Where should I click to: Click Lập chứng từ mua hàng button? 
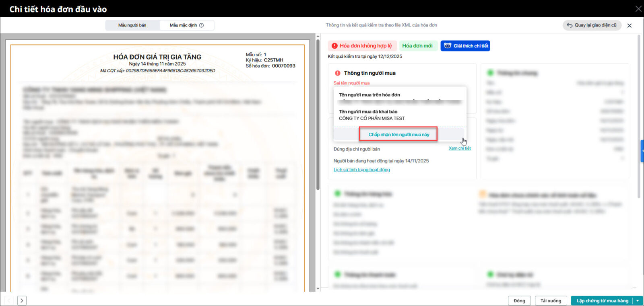(x=602, y=301)
